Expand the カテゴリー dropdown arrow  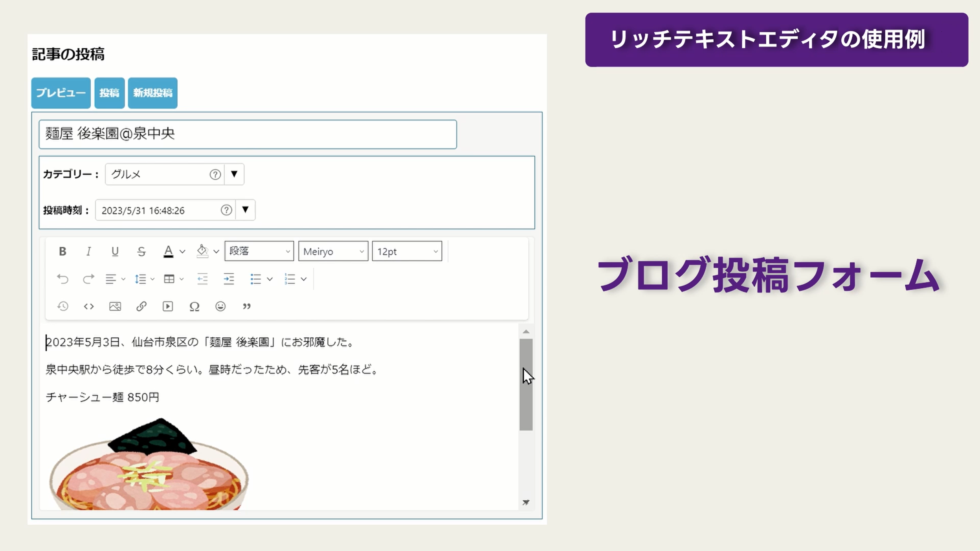pyautogui.click(x=234, y=174)
